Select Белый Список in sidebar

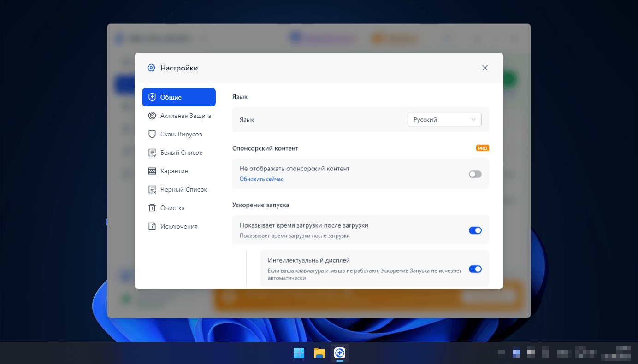point(179,153)
